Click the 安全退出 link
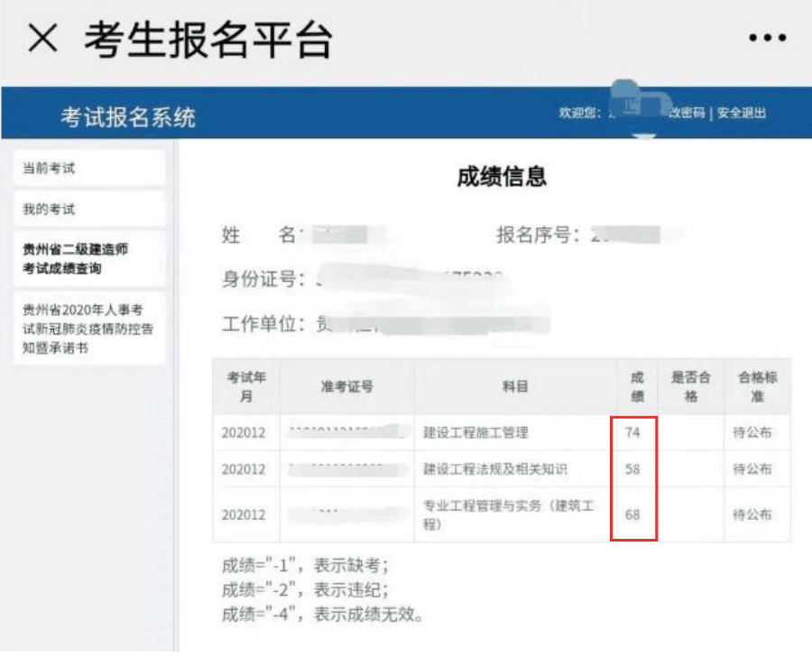Viewport: 812px width, 667px height. pos(741,113)
